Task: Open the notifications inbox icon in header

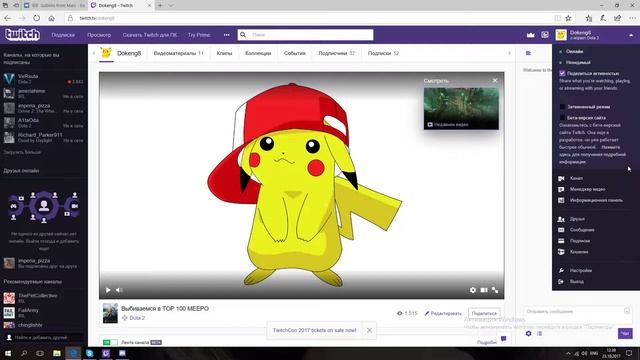Action: coord(545,35)
